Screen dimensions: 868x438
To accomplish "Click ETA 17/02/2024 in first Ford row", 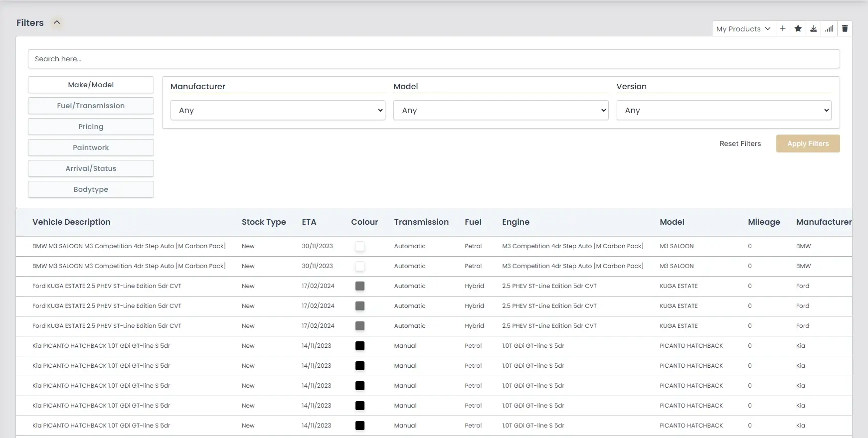I will [x=318, y=286].
